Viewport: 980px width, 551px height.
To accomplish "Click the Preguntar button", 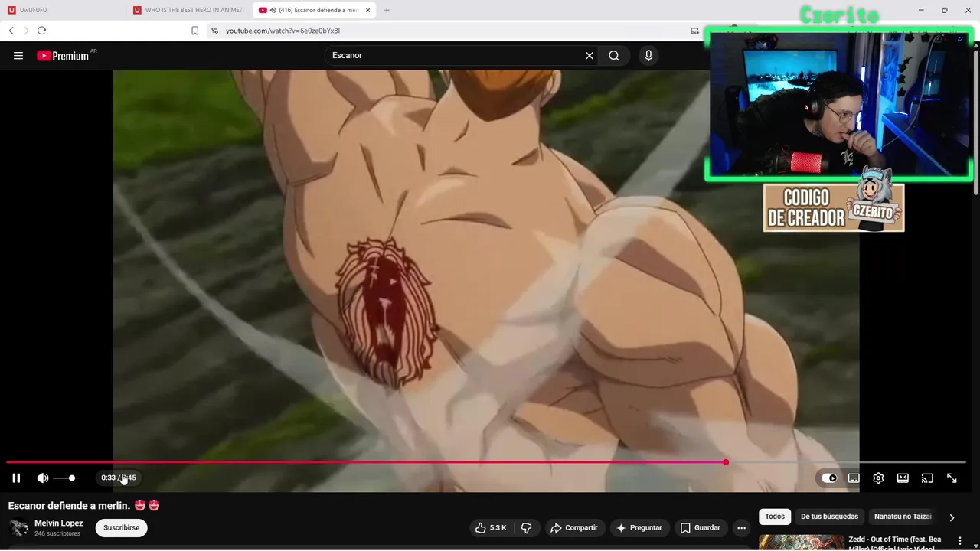I will point(639,528).
